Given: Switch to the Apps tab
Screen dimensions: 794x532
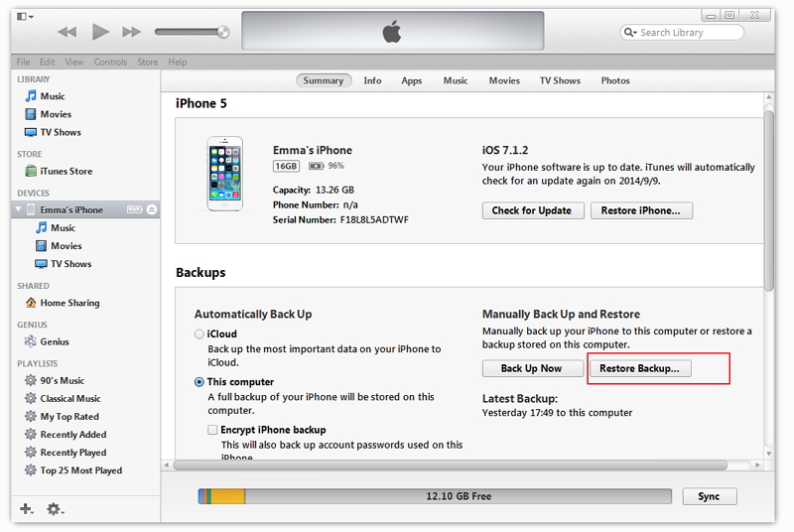Looking at the screenshot, I should click(412, 80).
